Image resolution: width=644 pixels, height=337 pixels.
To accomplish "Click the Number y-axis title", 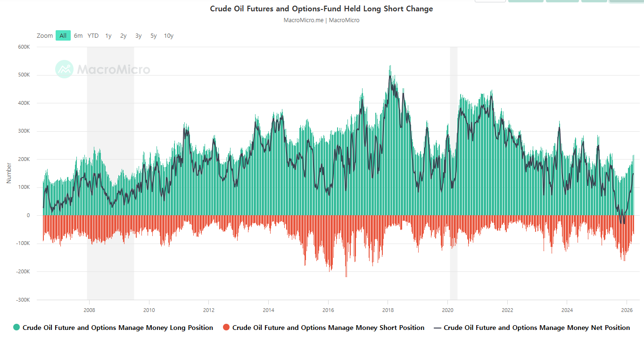I will [8, 173].
